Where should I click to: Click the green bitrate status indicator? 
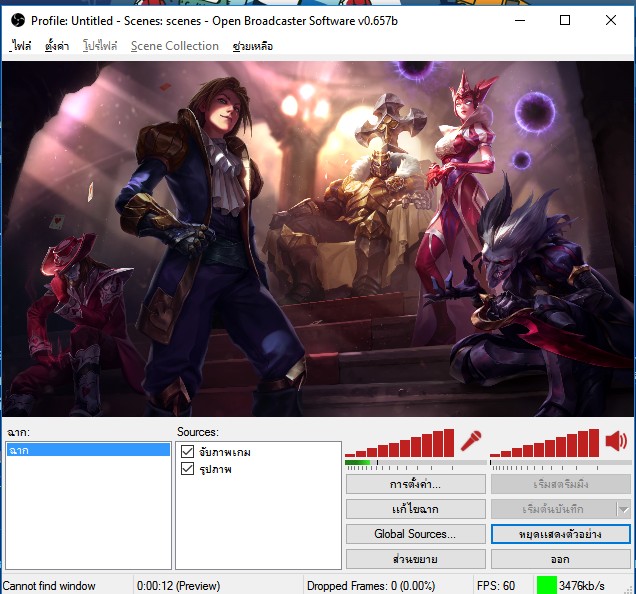click(x=546, y=585)
